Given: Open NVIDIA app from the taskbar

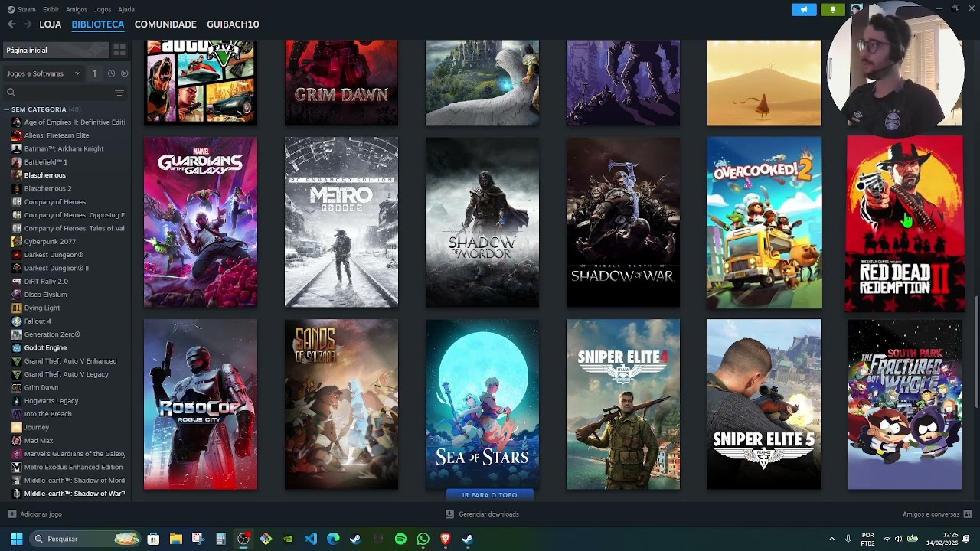Looking at the screenshot, I should pos(288,539).
